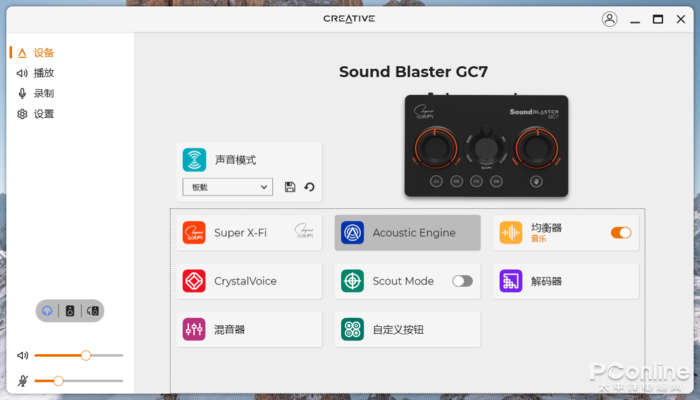
Task: Click the purple 解码器 decoder icon
Action: 511,281
